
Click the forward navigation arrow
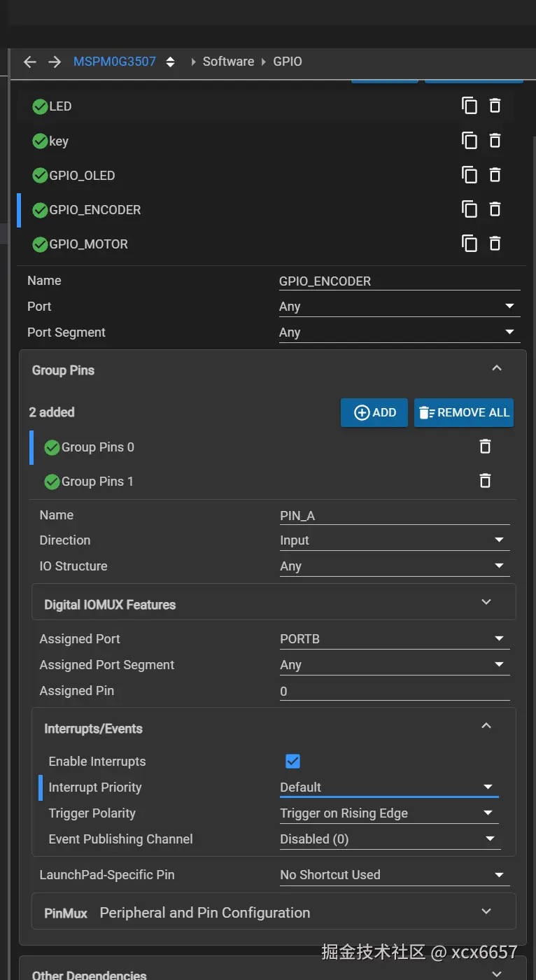click(x=55, y=62)
